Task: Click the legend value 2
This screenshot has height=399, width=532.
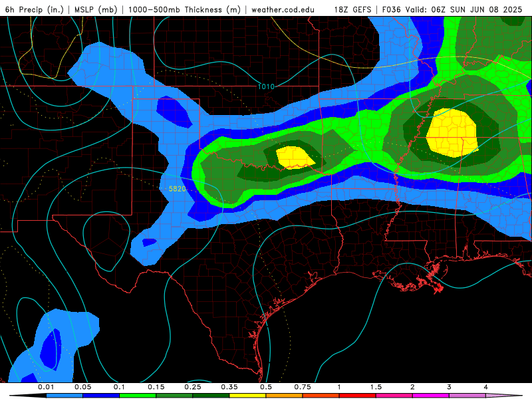Action: tap(412, 387)
